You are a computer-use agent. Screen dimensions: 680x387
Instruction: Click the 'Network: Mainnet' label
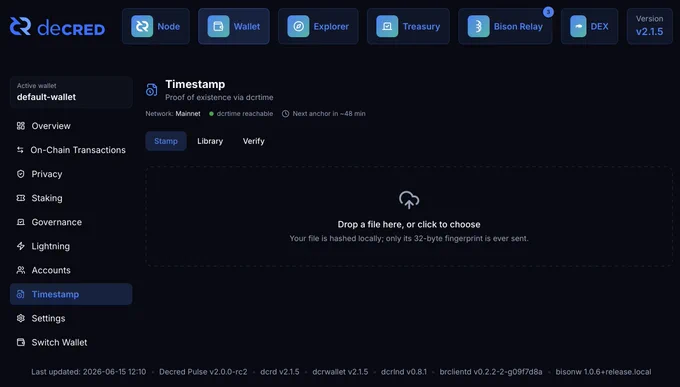click(173, 114)
